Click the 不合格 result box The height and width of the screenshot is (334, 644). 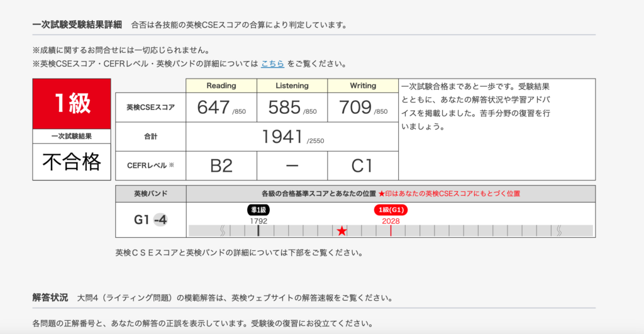[72, 162]
